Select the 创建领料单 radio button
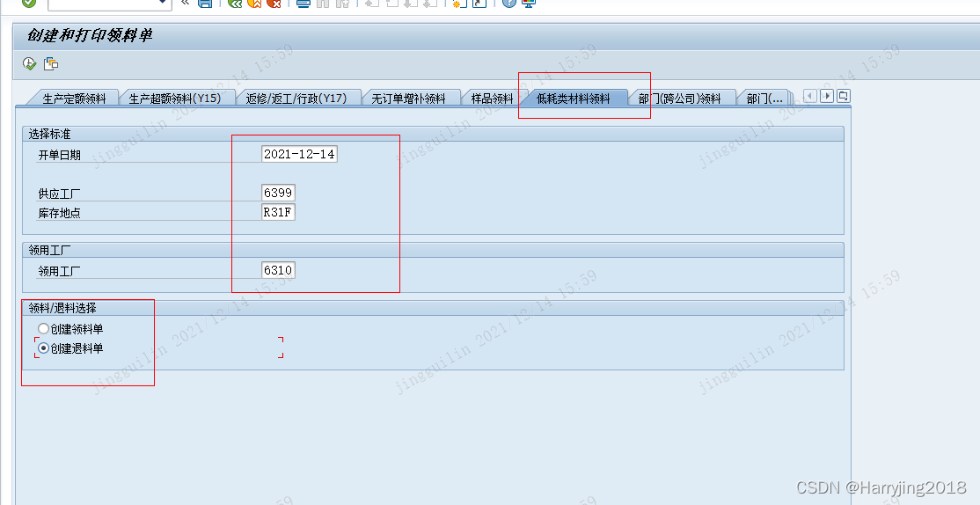 [43, 329]
